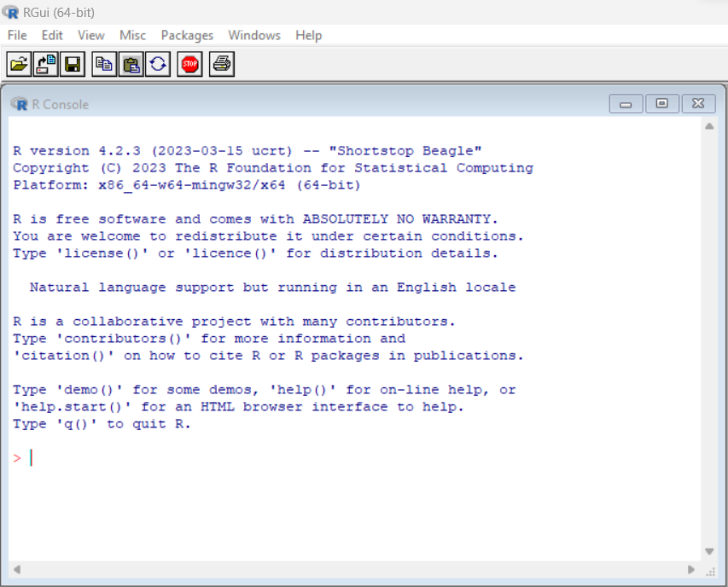Click the 'Shortstop Beagle' text
This screenshot has width=728, height=587.
[405, 151]
